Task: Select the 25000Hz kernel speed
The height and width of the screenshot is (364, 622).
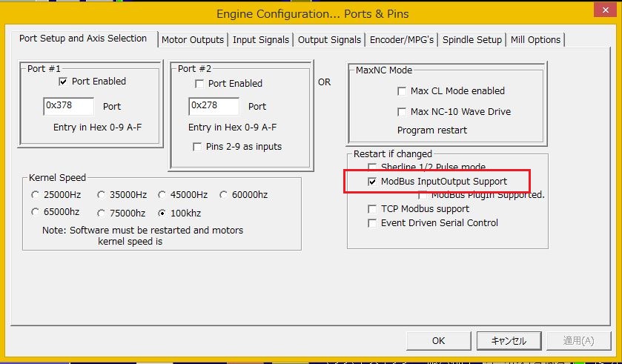Action: (x=35, y=195)
